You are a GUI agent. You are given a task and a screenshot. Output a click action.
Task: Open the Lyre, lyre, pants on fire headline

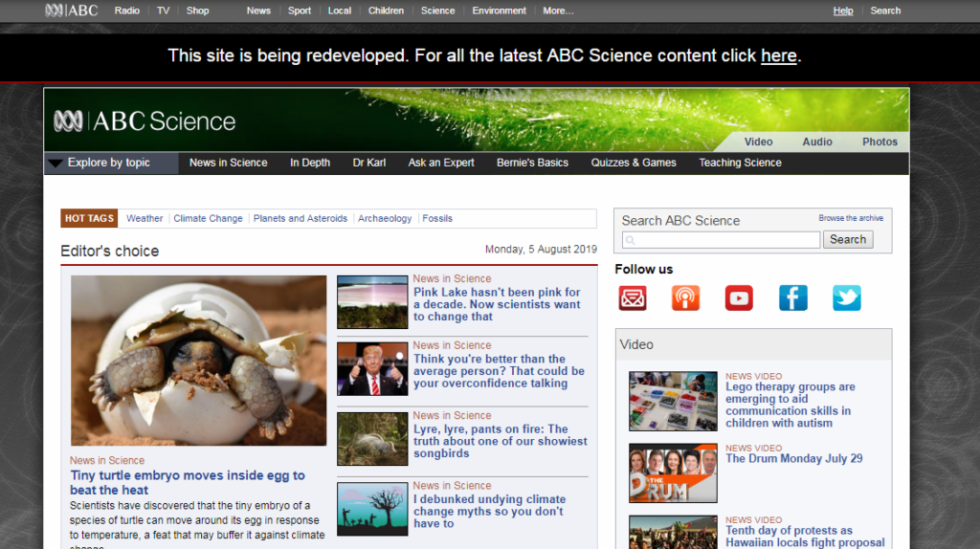500,441
